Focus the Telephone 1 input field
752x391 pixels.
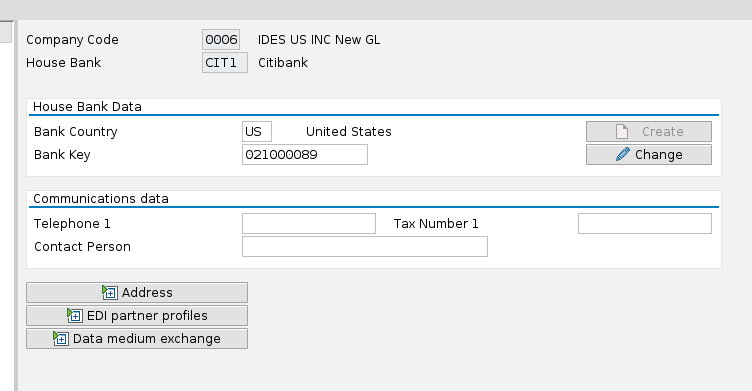click(x=309, y=224)
